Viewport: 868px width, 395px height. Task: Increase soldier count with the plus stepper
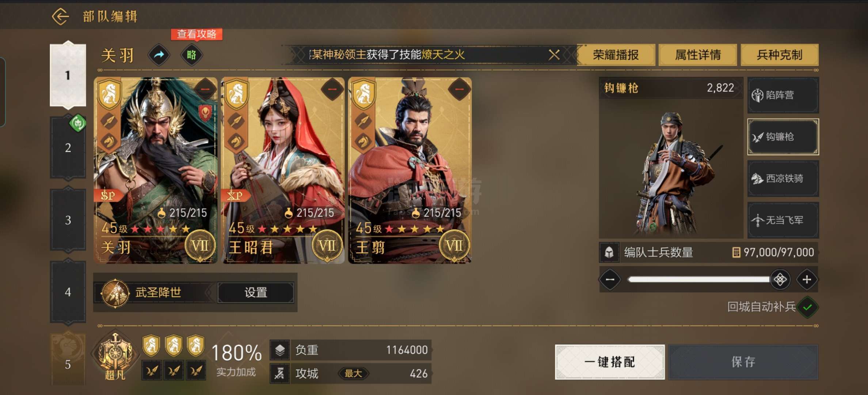pos(807,280)
